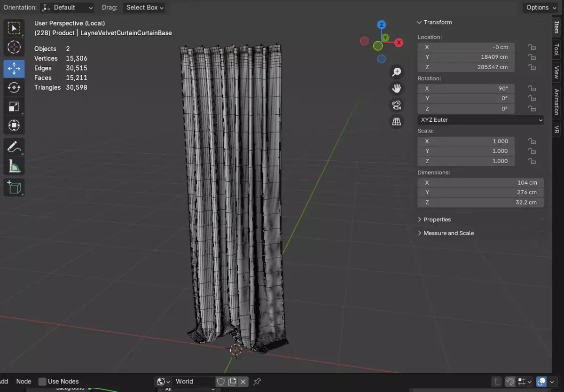Click the Location Y field showing 18409 cm
The width and height of the screenshot is (564, 392).
(x=466, y=57)
